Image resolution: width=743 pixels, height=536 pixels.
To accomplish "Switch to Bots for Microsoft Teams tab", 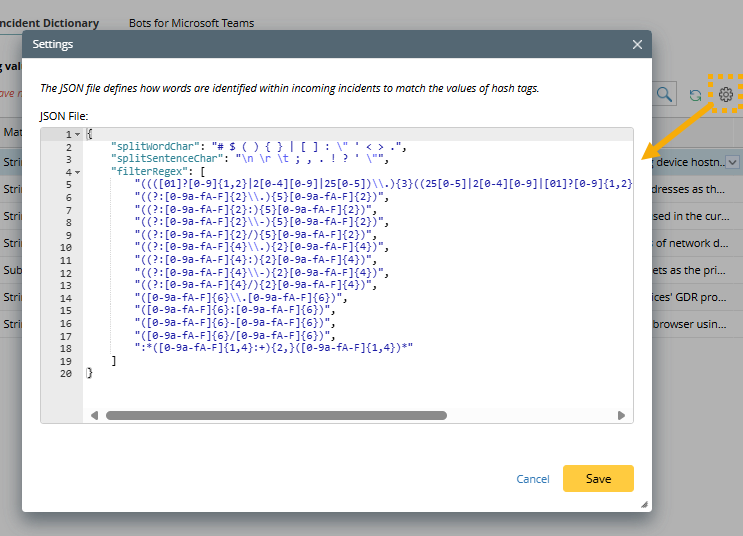I will 191,23.
